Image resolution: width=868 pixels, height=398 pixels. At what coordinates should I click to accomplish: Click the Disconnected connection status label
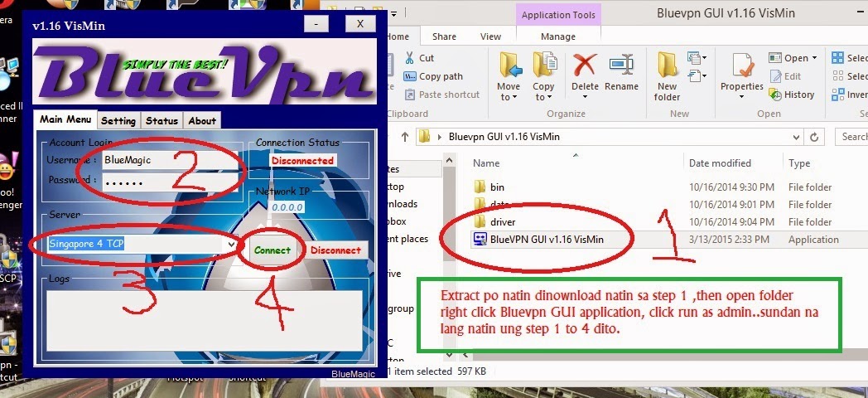(x=302, y=160)
